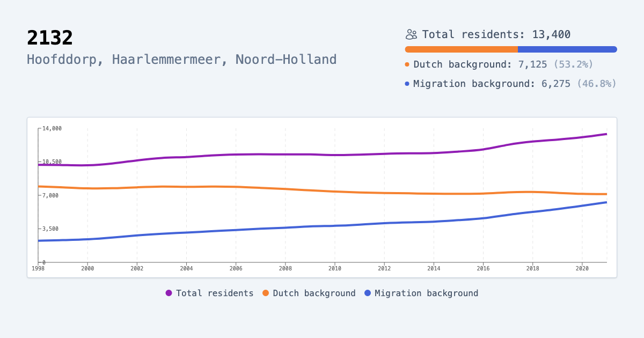Screen dimensions: 644x338
Task: Click the orange bullet beside Dutch background stat
Action: pyautogui.click(x=407, y=64)
